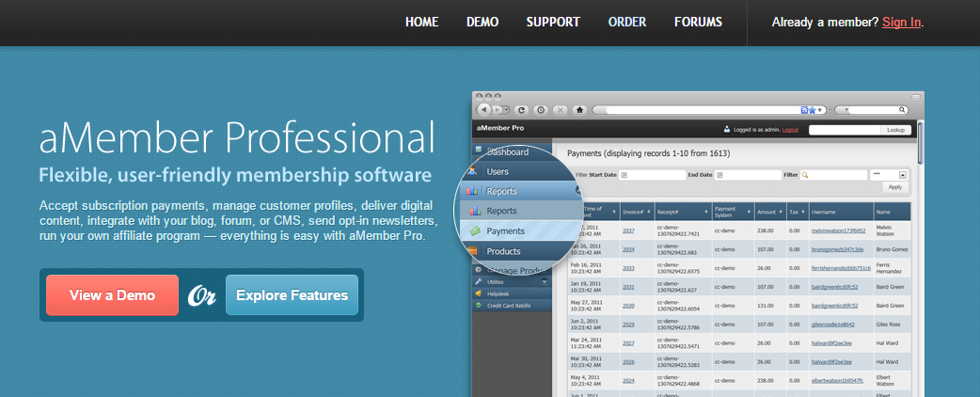
Task: Open invoice 2033 link
Action: point(628,268)
